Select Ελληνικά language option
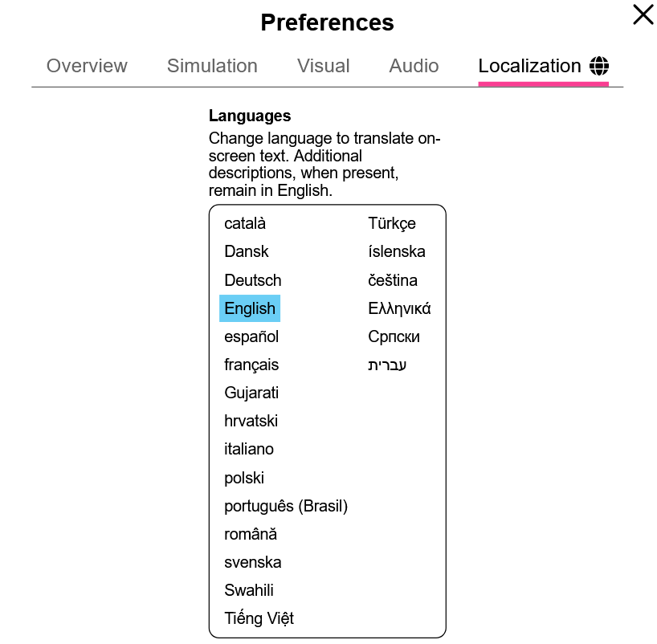The image size is (657, 644). click(399, 308)
